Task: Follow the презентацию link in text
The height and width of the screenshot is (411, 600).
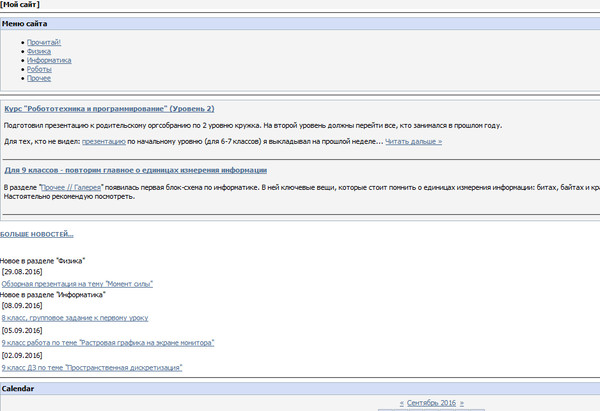Action: [x=104, y=142]
